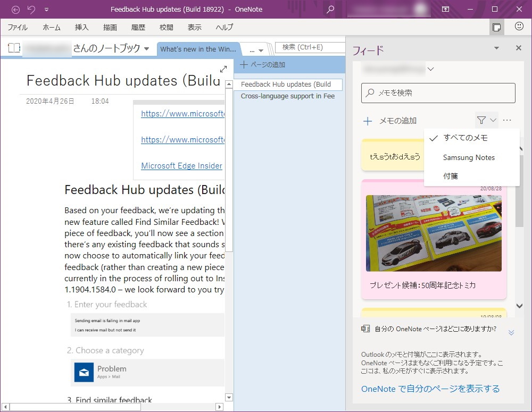Open the first https://www.microsoft link
Screen dimensions: 532x412
182,114
